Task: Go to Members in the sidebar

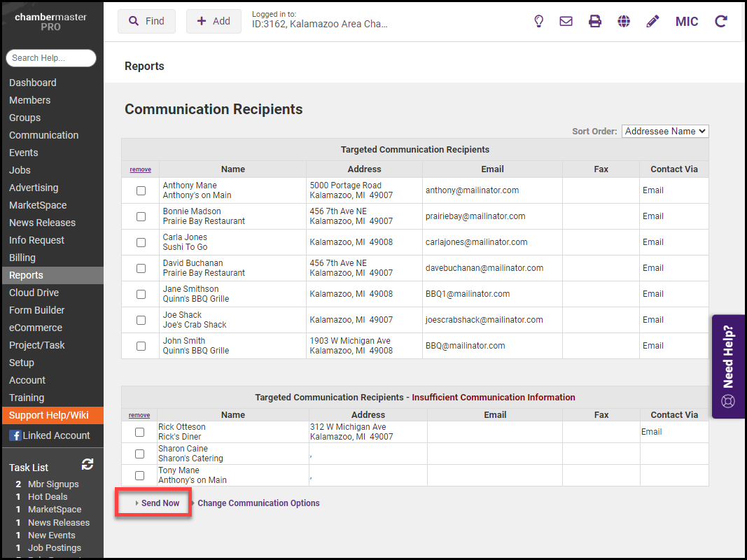Action: [30, 100]
